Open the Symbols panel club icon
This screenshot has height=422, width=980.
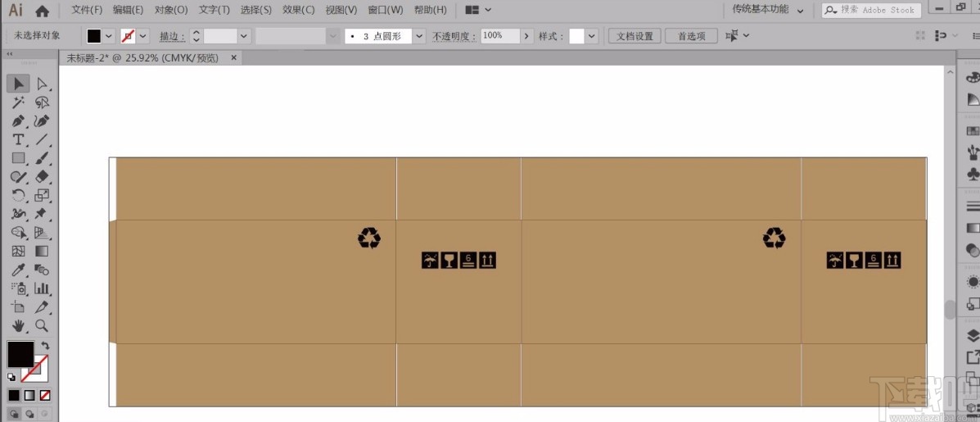click(x=973, y=173)
